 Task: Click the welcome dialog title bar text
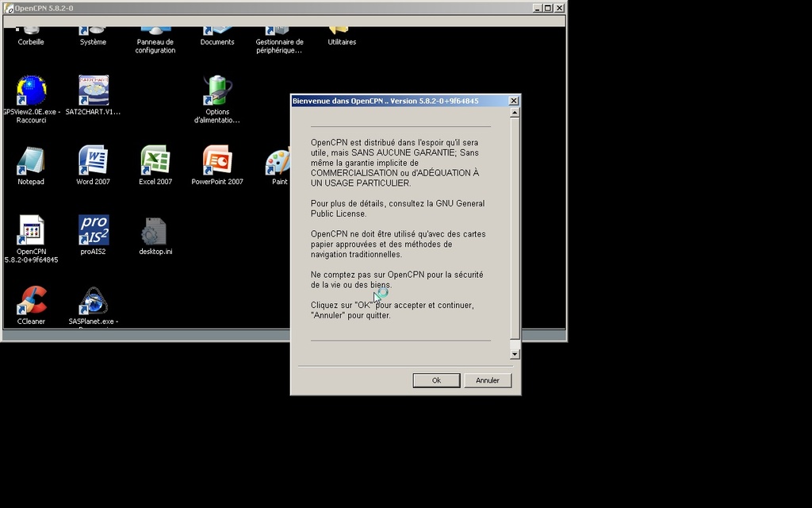pos(385,101)
